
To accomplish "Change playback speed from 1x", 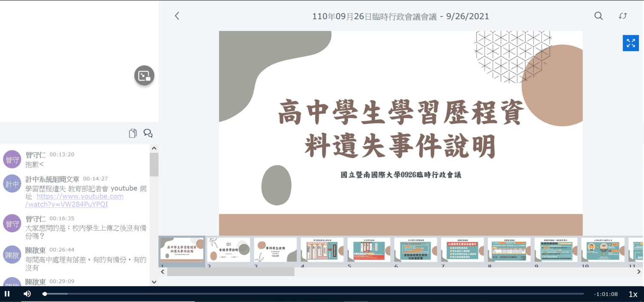I will coord(633,294).
